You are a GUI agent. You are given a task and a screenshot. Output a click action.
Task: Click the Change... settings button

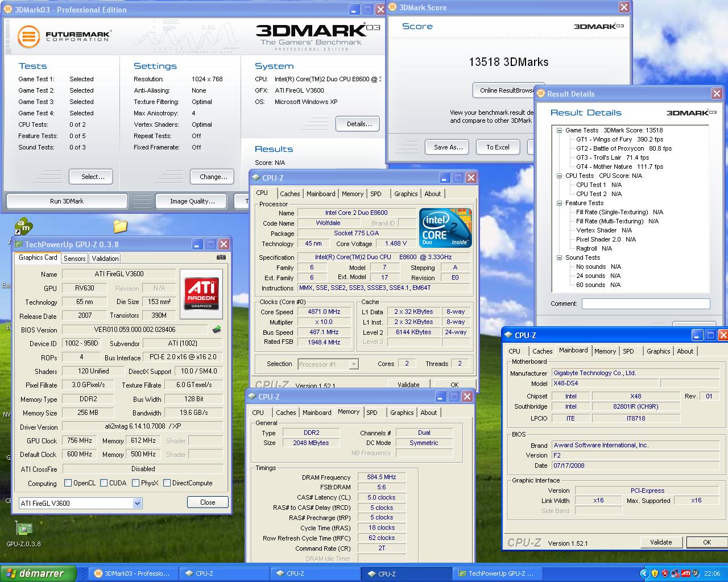click(x=213, y=177)
